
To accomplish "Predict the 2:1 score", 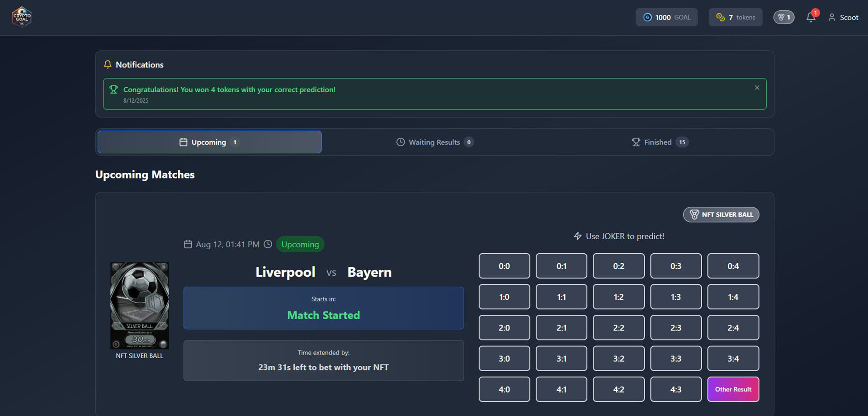I will coord(561,328).
